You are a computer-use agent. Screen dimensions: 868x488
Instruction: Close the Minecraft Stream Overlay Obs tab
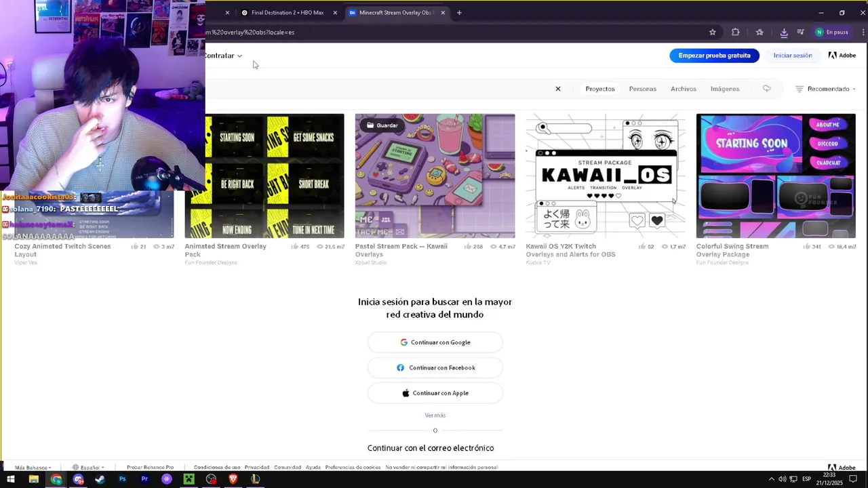(x=443, y=12)
